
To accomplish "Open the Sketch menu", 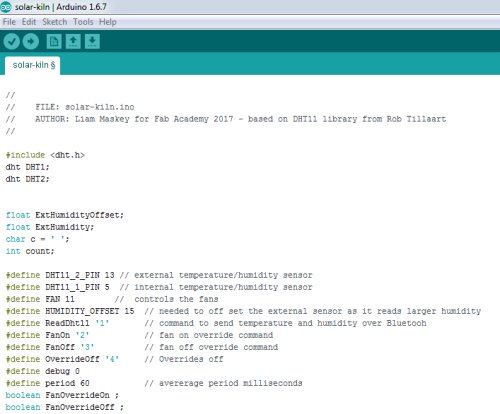I will pos(55,22).
